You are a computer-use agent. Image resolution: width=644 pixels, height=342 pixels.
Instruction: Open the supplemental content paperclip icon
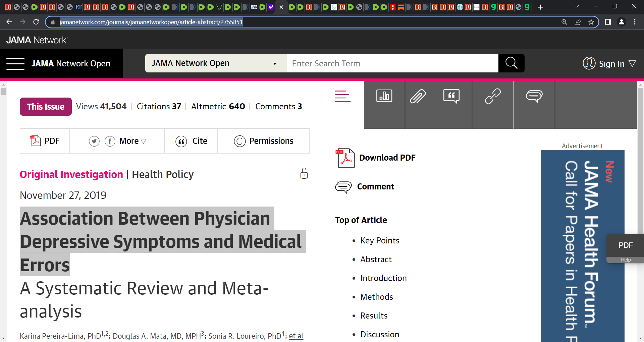tap(418, 97)
